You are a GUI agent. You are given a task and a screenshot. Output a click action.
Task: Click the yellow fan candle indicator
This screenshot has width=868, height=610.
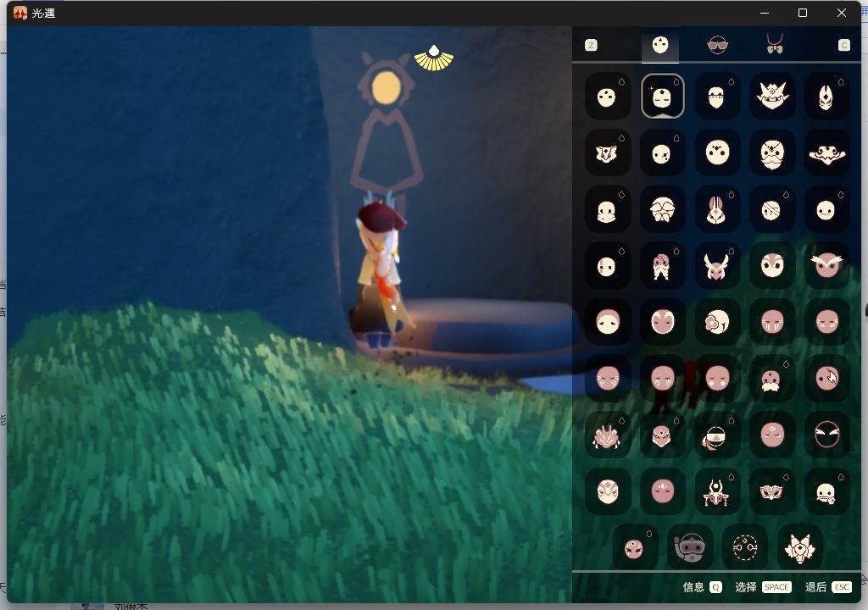tap(433, 58)
